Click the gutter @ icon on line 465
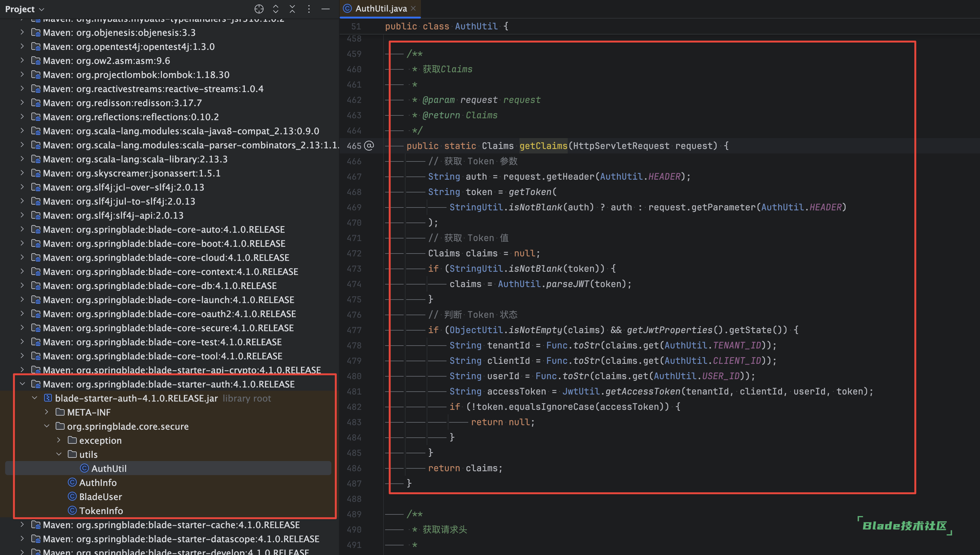The image size is (980, 555). tap(369, 145)
